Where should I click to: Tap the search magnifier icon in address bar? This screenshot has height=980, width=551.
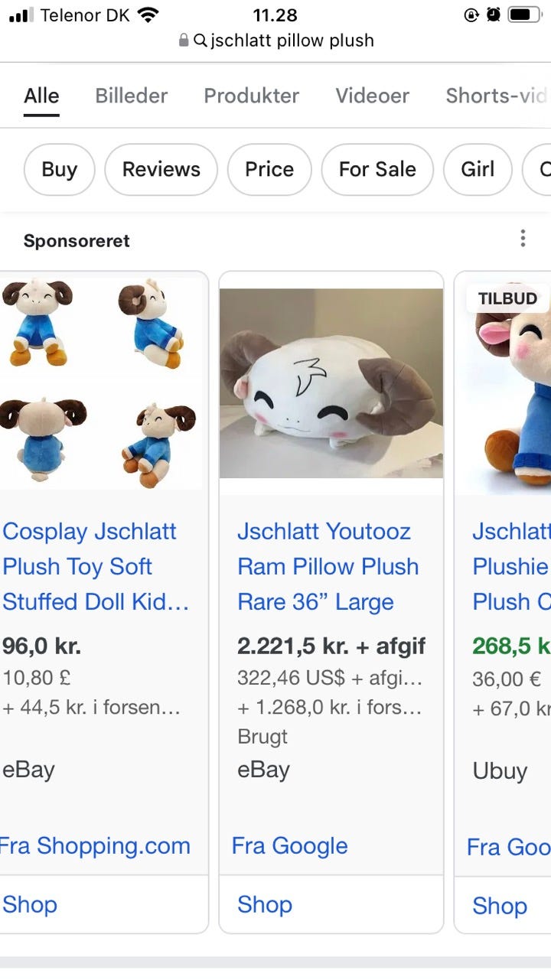point(201,41)
